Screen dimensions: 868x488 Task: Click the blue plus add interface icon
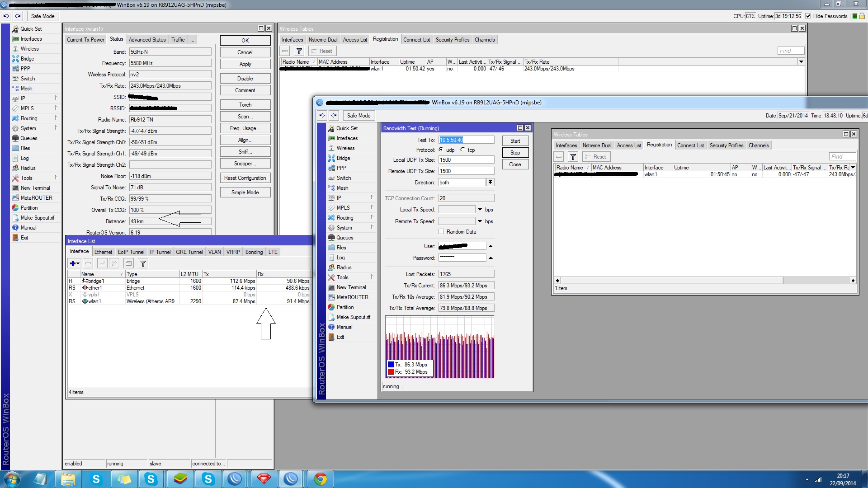[x=72, y=263]
